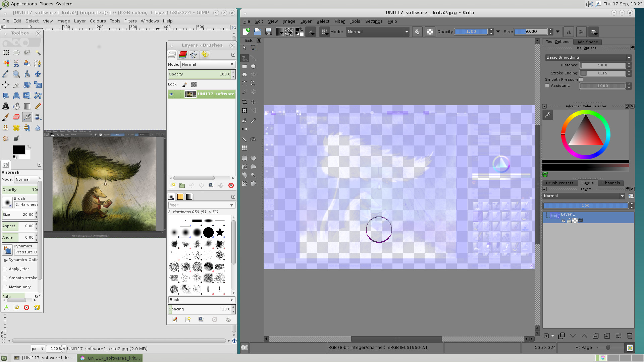Open Krita's painting Mode Normal dropdown
644x362 pixels.
tap(377, 32)
